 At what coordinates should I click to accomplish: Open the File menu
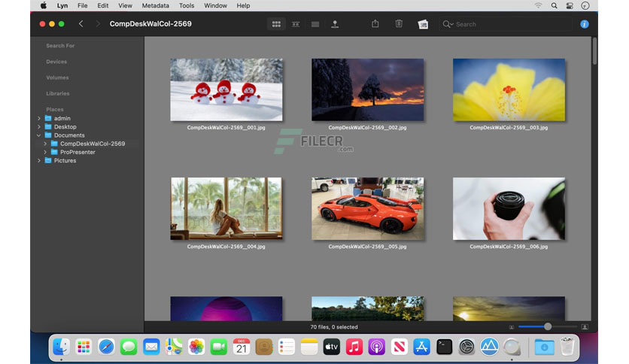coord(83,5)
